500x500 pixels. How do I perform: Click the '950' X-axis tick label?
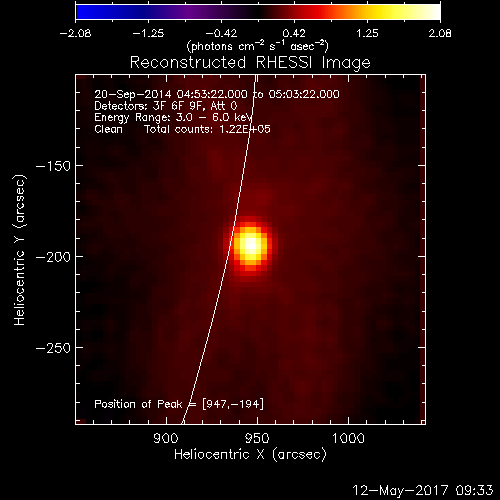pos(257,438)
